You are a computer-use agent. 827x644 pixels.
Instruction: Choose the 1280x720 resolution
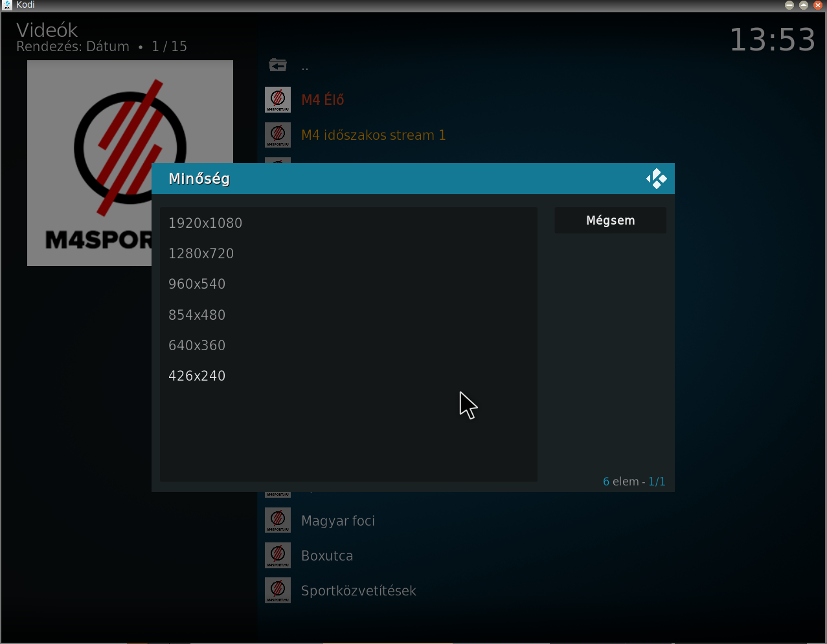coord(348,254)
